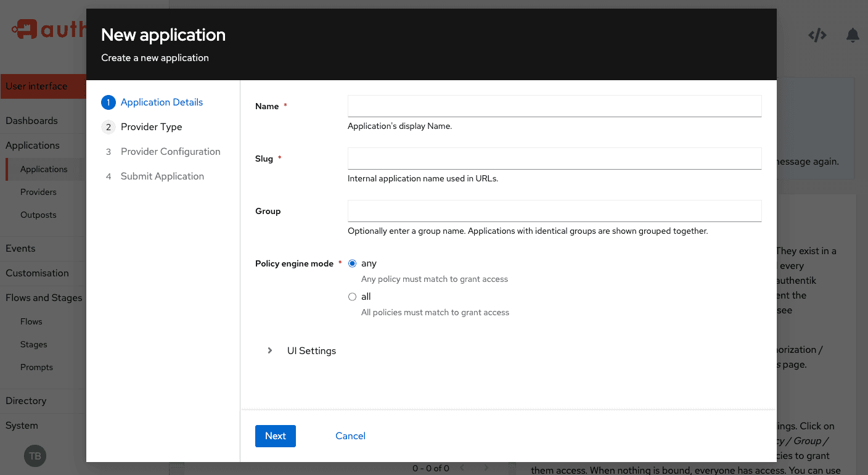Click the Name input field
Viewport: 868px width, 475px height.
coord(554,106)
